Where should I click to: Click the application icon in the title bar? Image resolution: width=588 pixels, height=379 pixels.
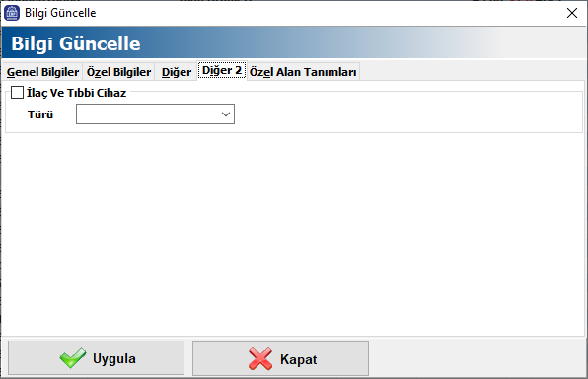tap(12, 13)
